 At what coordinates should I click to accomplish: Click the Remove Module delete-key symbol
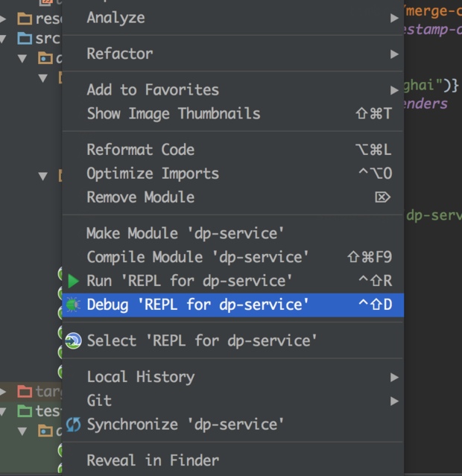[x=383, y=197]
